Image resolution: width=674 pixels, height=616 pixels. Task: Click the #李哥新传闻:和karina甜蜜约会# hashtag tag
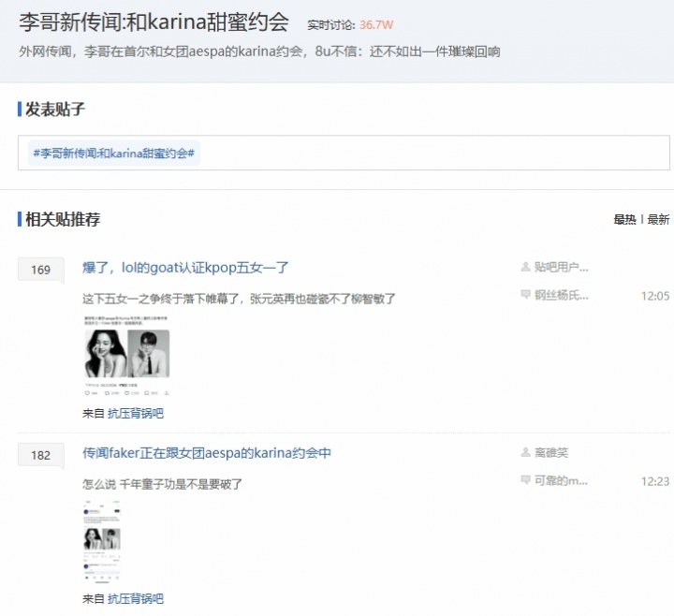pos(113,153)
